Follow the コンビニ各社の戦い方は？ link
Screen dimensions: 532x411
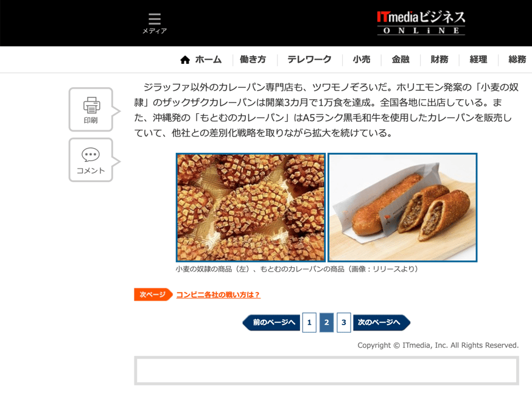pyautogui.click(x=218, y=295)
